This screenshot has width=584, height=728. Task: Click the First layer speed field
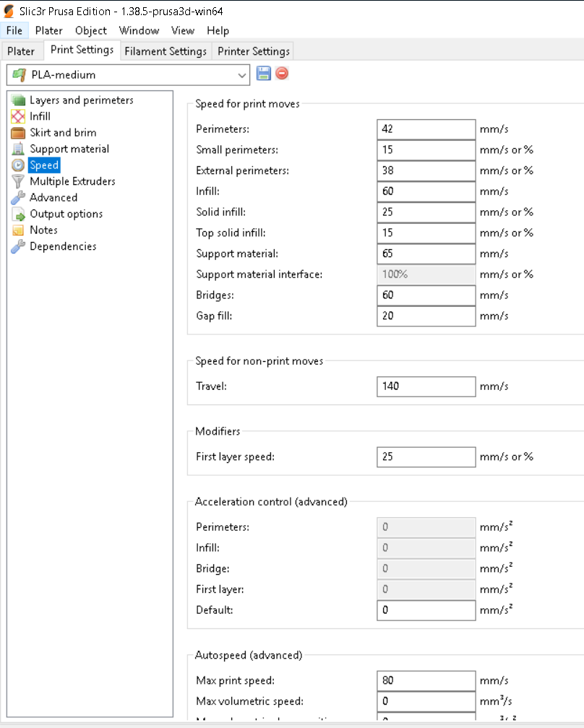coord(426,457)
